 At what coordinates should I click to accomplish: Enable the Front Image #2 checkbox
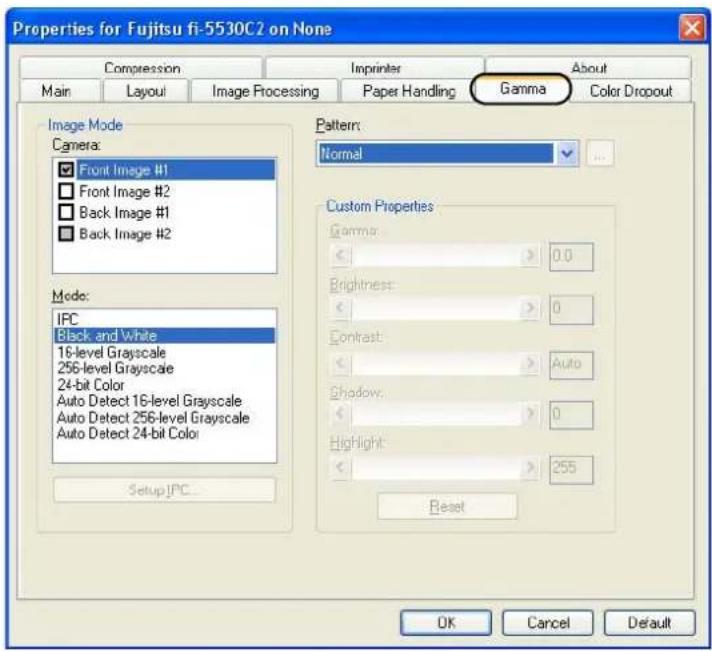(x=66, y=191)
